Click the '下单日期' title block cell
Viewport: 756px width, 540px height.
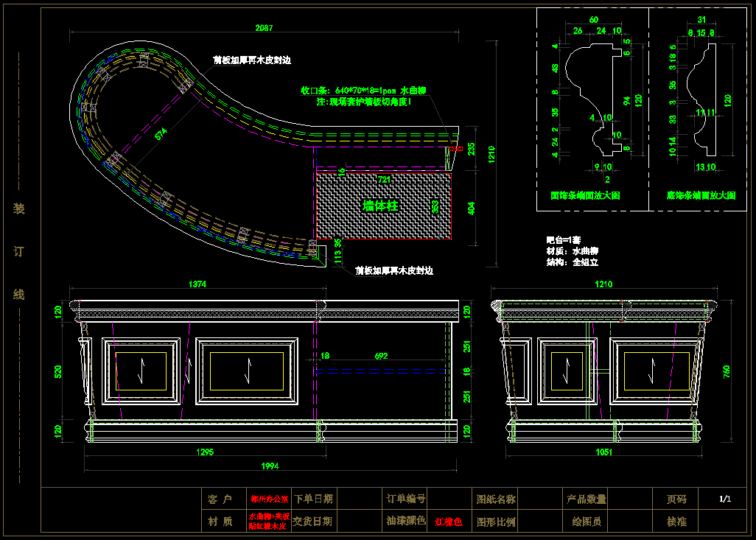click(x=313, y=499)
